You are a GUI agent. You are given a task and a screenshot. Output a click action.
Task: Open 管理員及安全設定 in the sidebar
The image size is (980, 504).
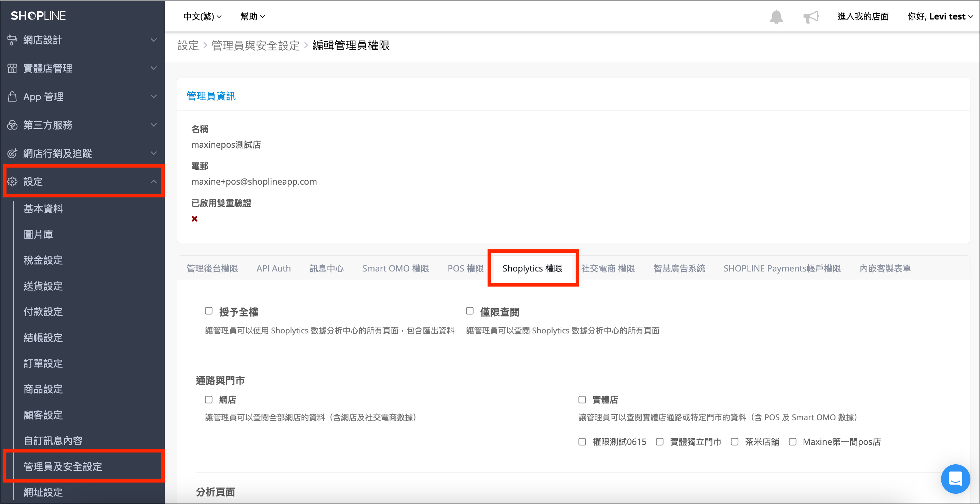63,466
